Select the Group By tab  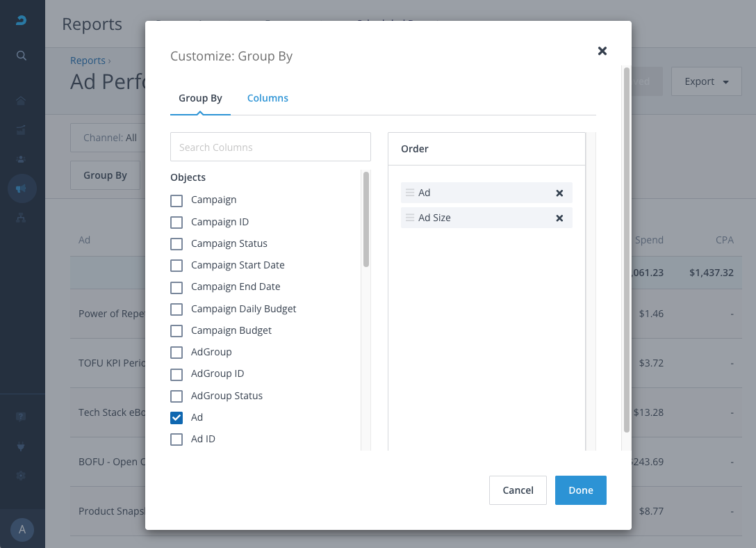point(200,98)
